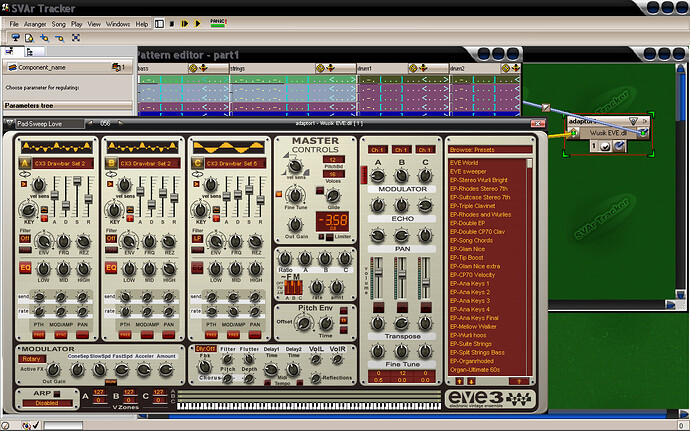Click the Wusik EVE.dll module's wrench settings icon

point(619,146)
